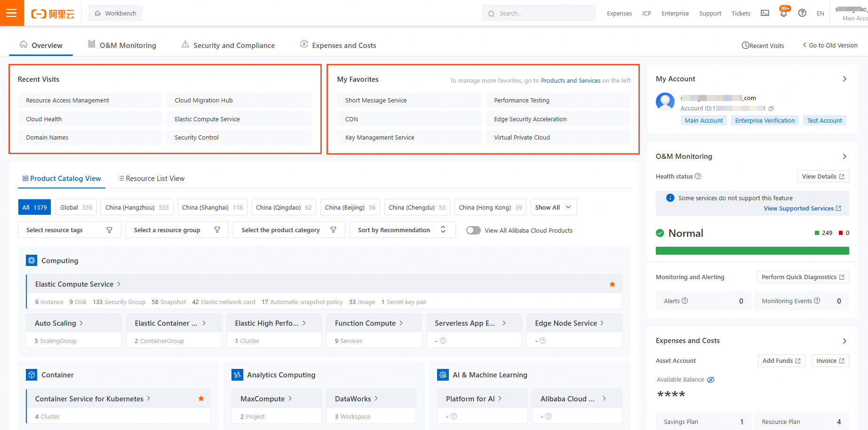
Task: Switch to Expenses and Costs tab
Action: click(x=338, y=45)
